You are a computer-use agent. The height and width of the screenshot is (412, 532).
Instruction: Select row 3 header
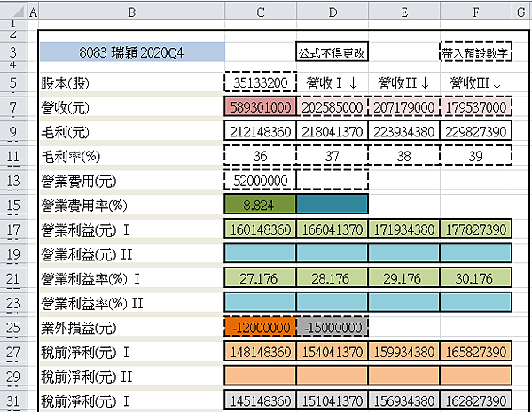coord(13,52)
